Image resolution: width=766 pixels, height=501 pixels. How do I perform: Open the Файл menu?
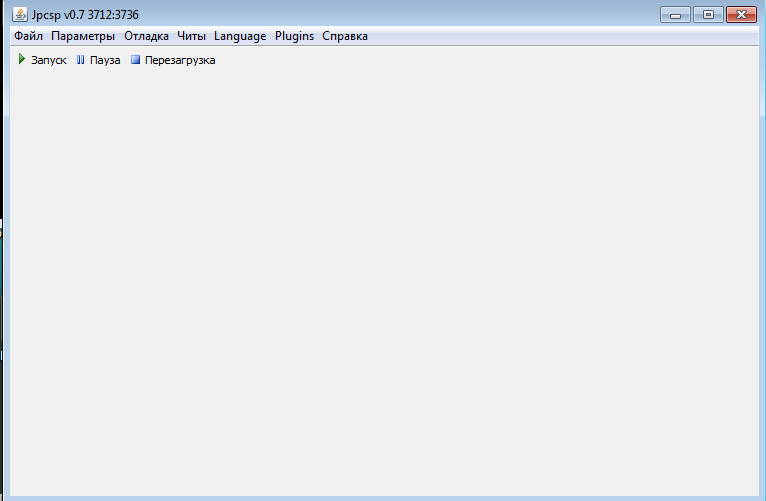pyautogui.click(x=28, y=36)
